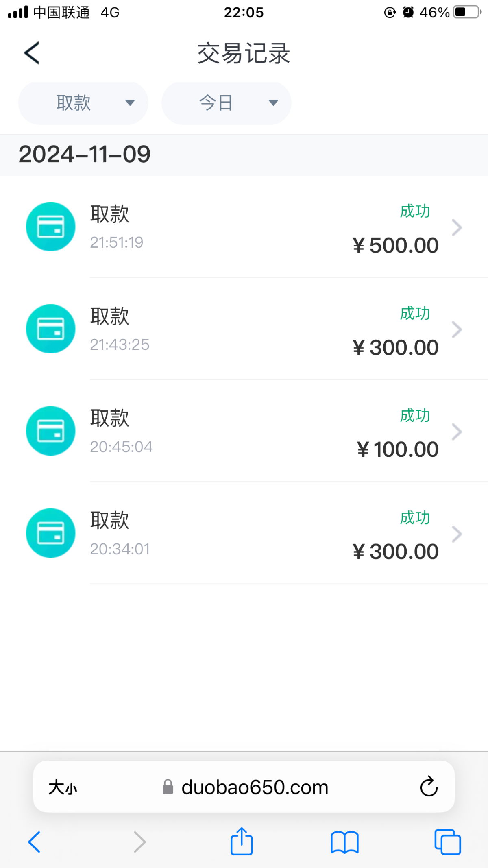Go back using Safari's back arrow
This screenshot has height=868, width=488.
click(34, 842)
